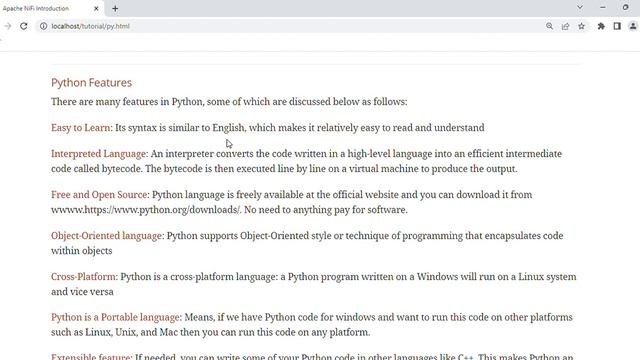Click the forward navigation arrow
Image resolution: width=640 pixels, height=360 pixels.
(8, 26)
